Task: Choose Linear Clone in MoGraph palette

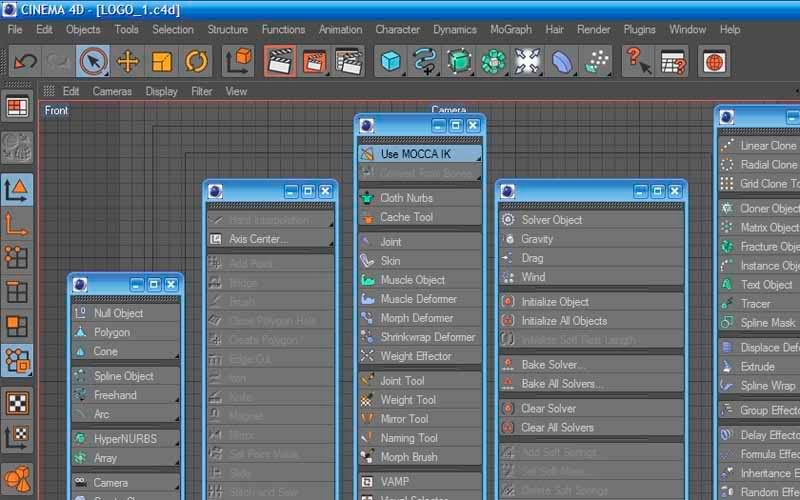Action: point(759,146)
